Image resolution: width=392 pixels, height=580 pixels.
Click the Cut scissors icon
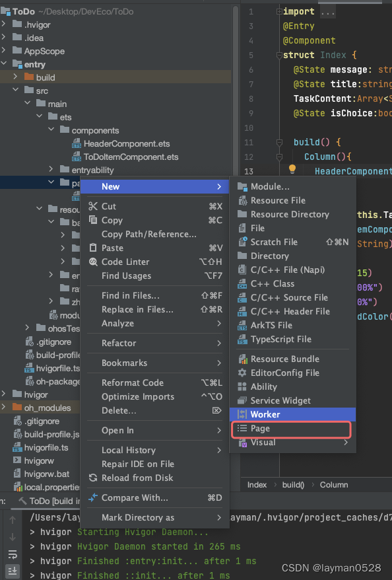(93, 206)
